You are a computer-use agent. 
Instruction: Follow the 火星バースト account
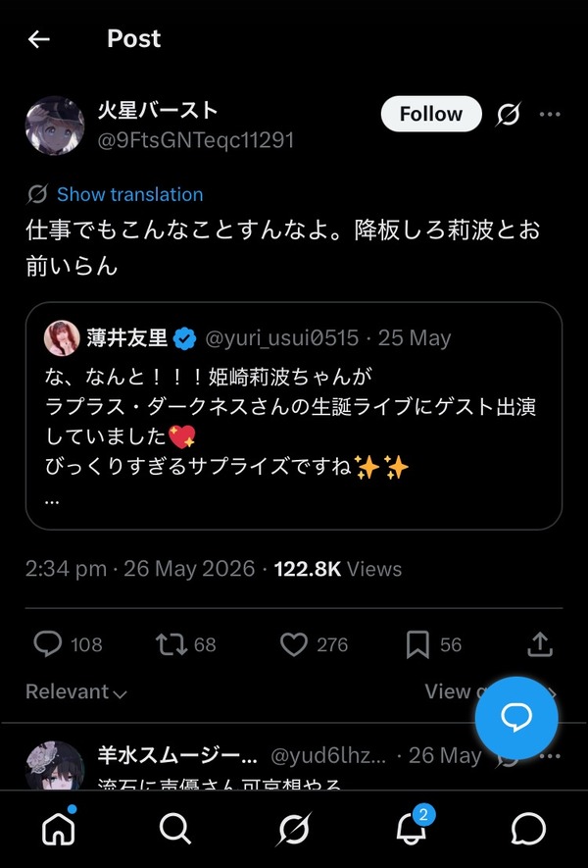pyautogui.click(x=431, y=114)
